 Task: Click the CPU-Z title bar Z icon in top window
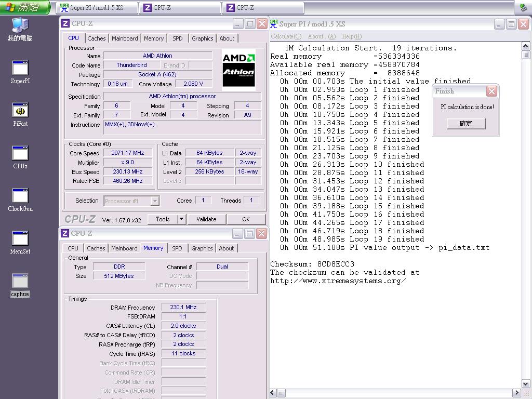pyautogui.click(x=65, y=23)
